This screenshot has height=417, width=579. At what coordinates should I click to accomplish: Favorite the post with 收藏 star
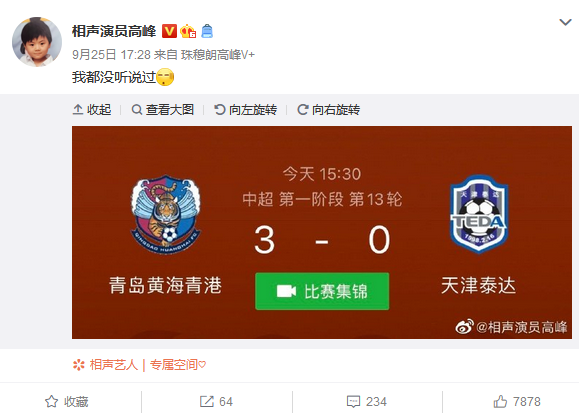pos(67,401)
